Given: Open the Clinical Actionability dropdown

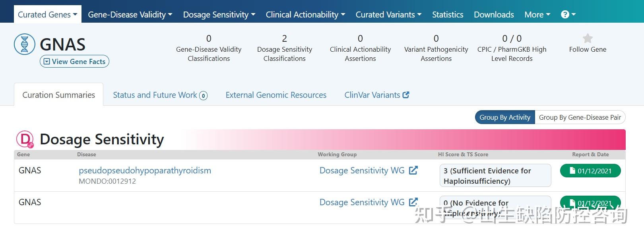Looking at the screenshot, I should [305, 15].
